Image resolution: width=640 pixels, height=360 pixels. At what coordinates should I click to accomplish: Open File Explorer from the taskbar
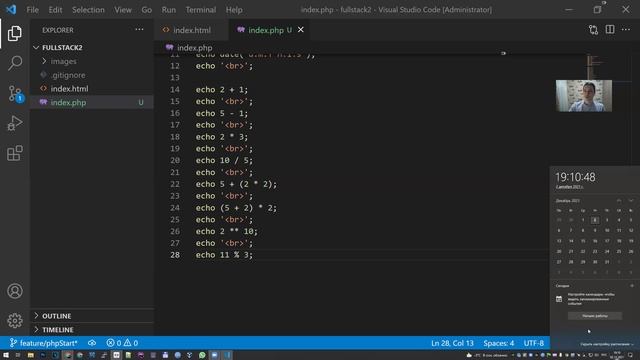pyautogui.click(x=31, y=355)
